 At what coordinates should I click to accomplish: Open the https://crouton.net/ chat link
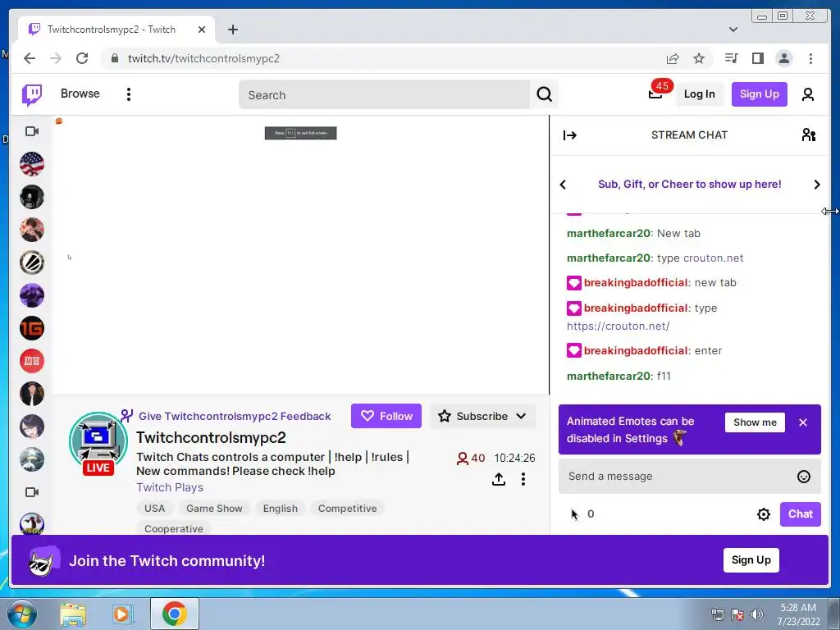(x=619, y=326)
